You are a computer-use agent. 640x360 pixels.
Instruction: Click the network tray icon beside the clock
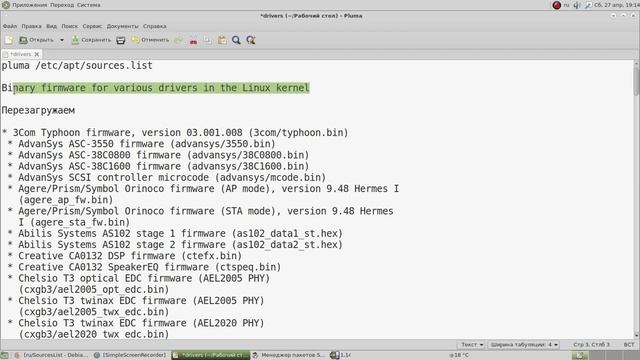[588, 5]
